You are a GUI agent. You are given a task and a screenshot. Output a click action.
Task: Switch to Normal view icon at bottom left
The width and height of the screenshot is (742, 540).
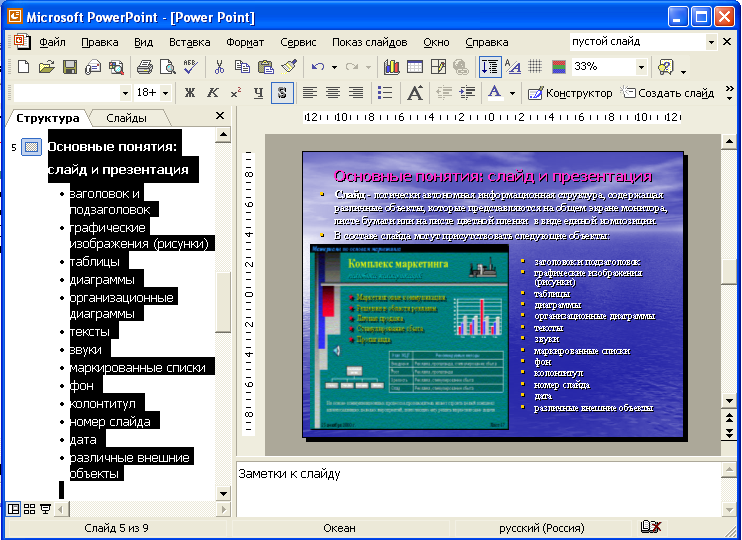point(13,509)
